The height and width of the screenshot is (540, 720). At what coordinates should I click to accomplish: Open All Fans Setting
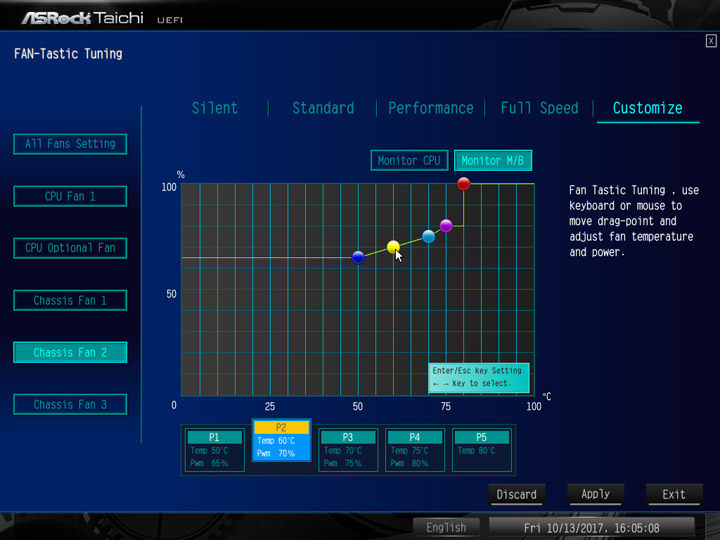(x=70, y=144)
